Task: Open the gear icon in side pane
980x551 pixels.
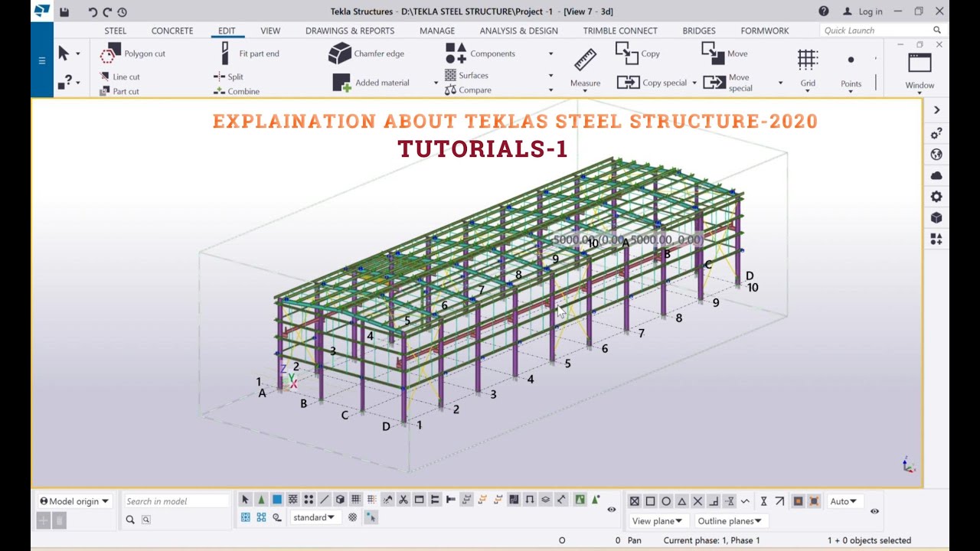Action: click(936, 197)
